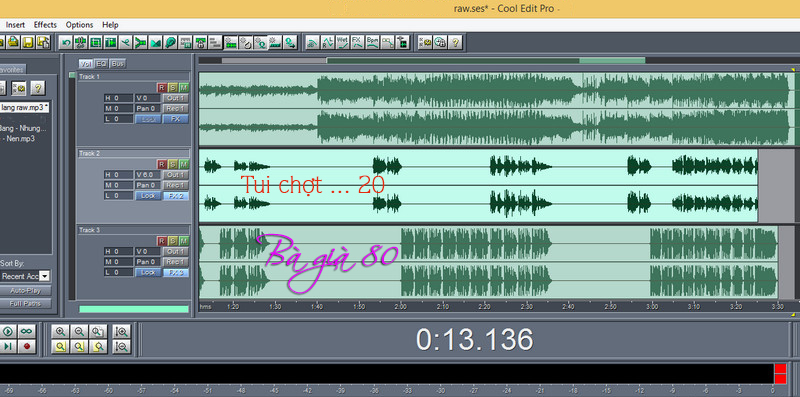Click the Record red dot button
Screen dimensions: 800x397
[x=27, y=347]
